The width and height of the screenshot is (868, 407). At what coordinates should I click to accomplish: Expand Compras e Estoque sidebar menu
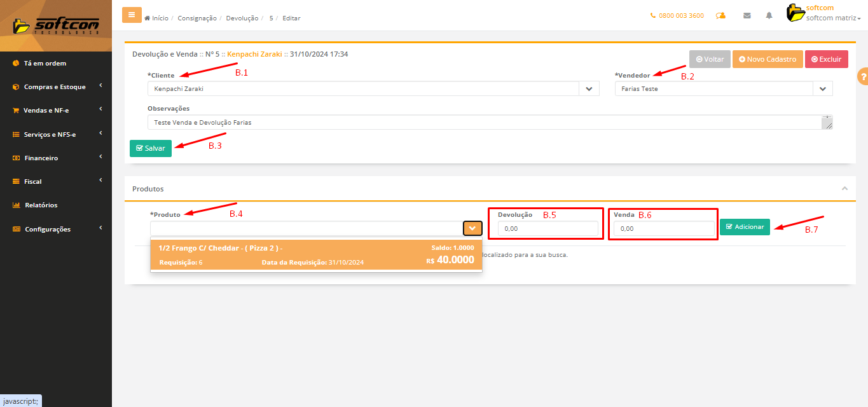coord(55,87)
